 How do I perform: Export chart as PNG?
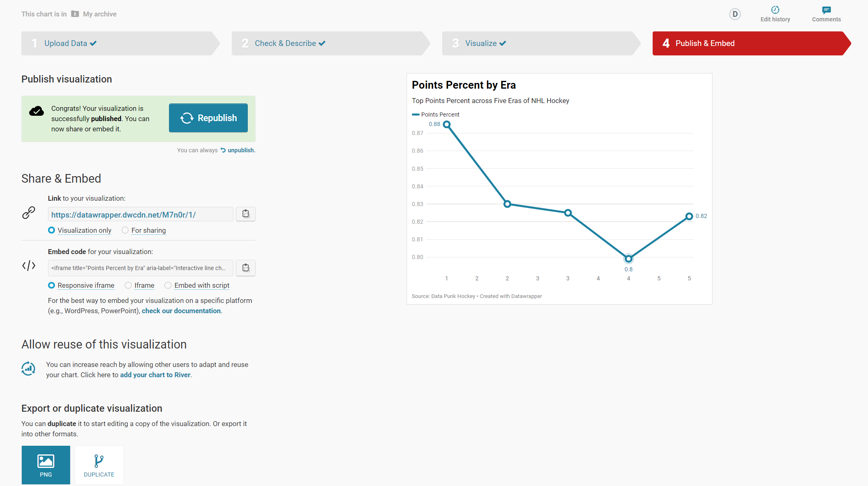(46, 465)
